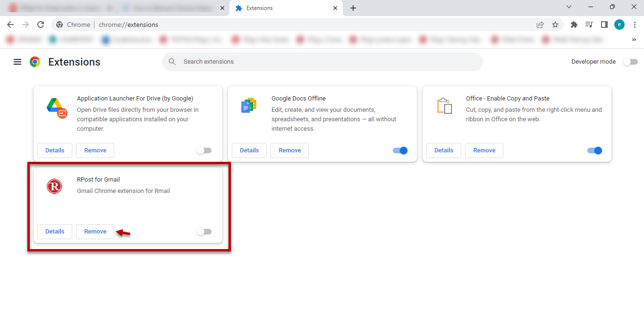Disable the Google Docs Offline extension
Screen dimensions: 644x334
pos(399,150)
